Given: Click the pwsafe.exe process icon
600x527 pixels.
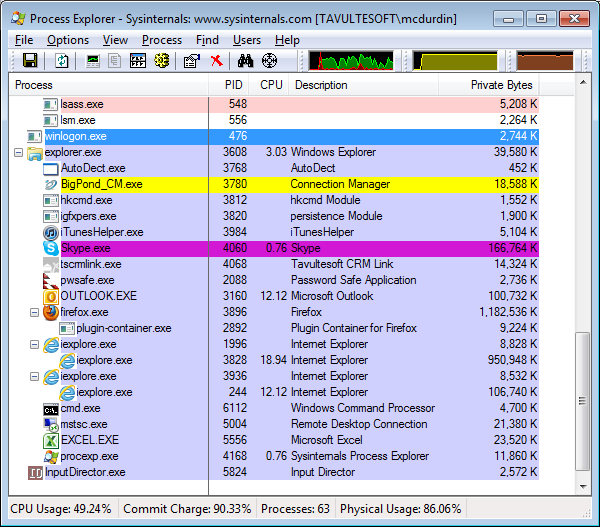Looking at the screenshot, I should [x=51, y=280].
